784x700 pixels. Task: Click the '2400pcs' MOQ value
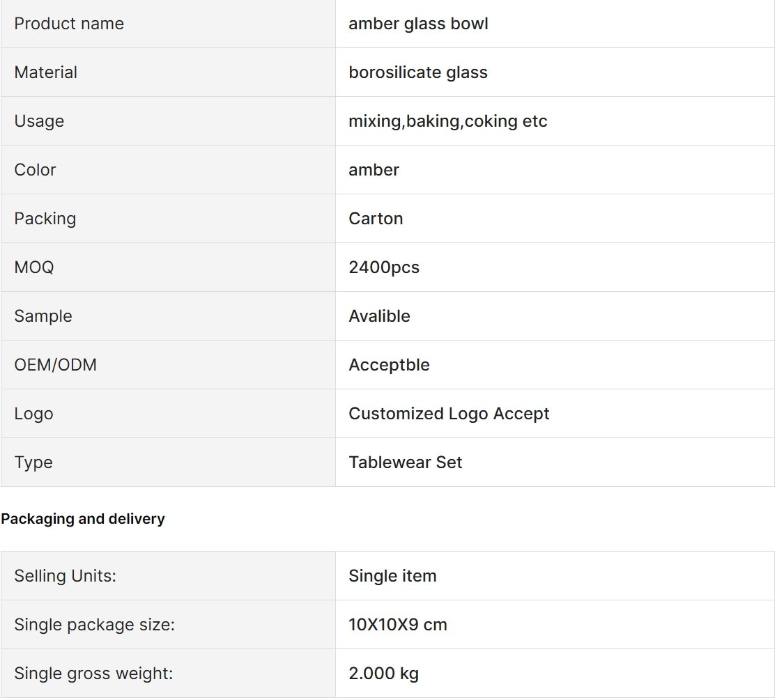383,267
